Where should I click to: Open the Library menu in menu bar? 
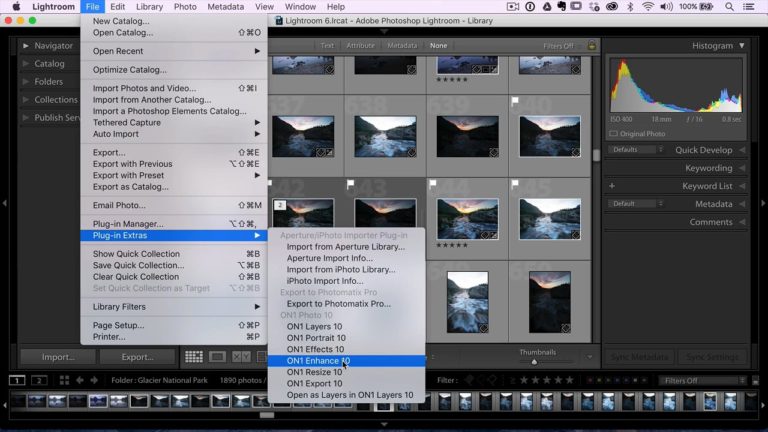(149, 7)
